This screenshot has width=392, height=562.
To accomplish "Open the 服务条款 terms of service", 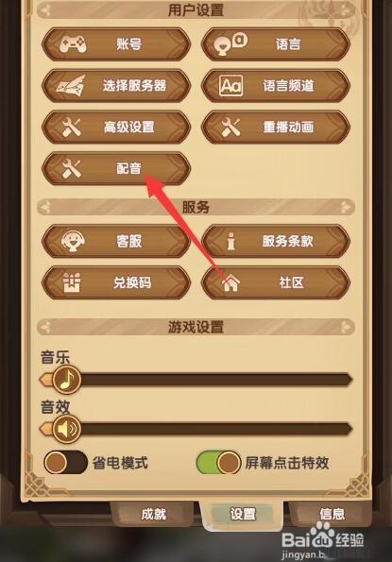I will click(x=276, y=241).
